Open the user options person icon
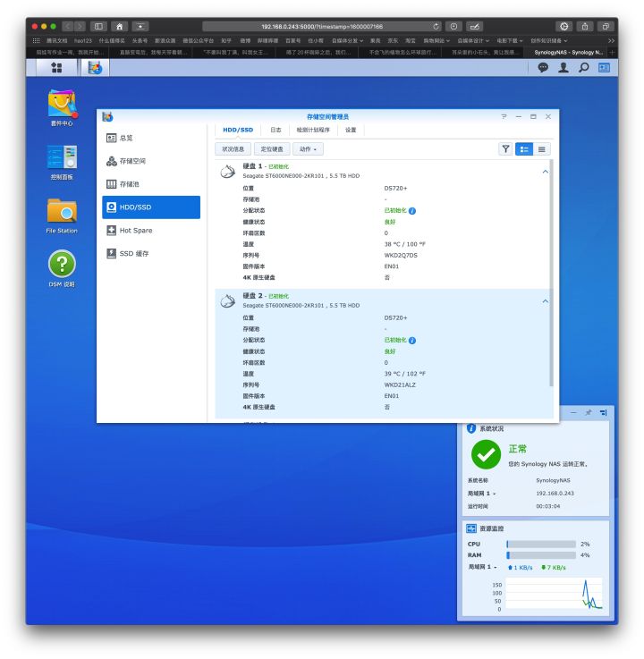Image resolution: width=644 pixels, height=659 pixels. pyautogui.click(x=563, y=67)
